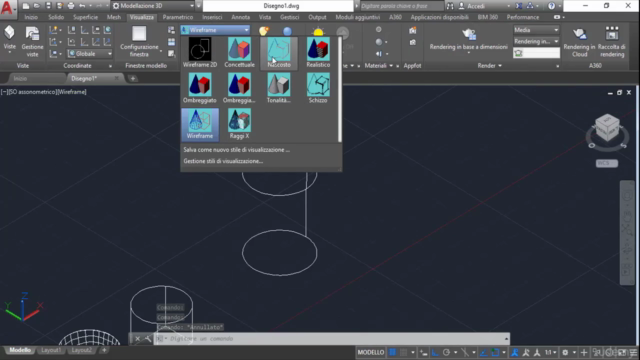Image resolution: width=640 pixels, height=360 pixels.
Task: Open the status bar gear settings icon
Action: pyautogui.click(x=565, y=352)
